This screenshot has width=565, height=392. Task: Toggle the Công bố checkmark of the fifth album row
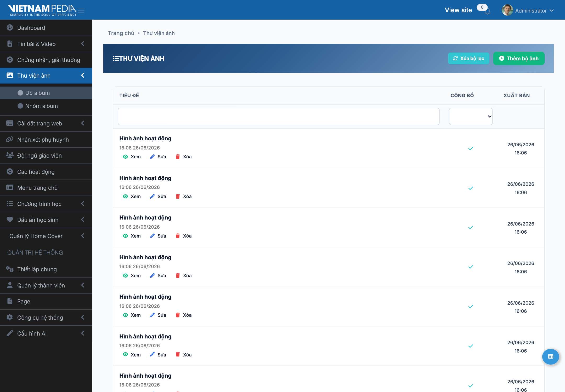pyautogui.click(x=471, y=307)
